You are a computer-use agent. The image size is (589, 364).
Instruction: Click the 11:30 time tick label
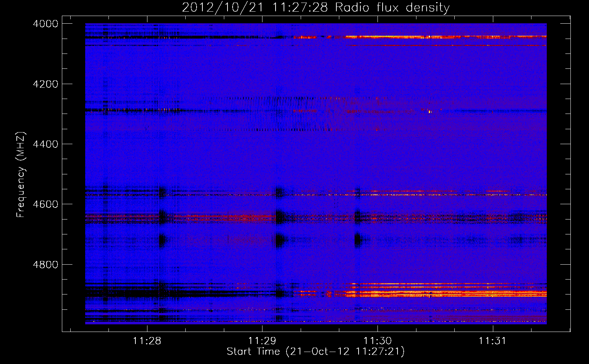tap(377, 341)
